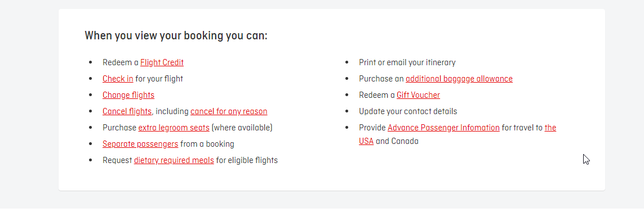Open the Gift Voucher link
Viewport: 644px width, 217px height.
[x=418, y=95]
